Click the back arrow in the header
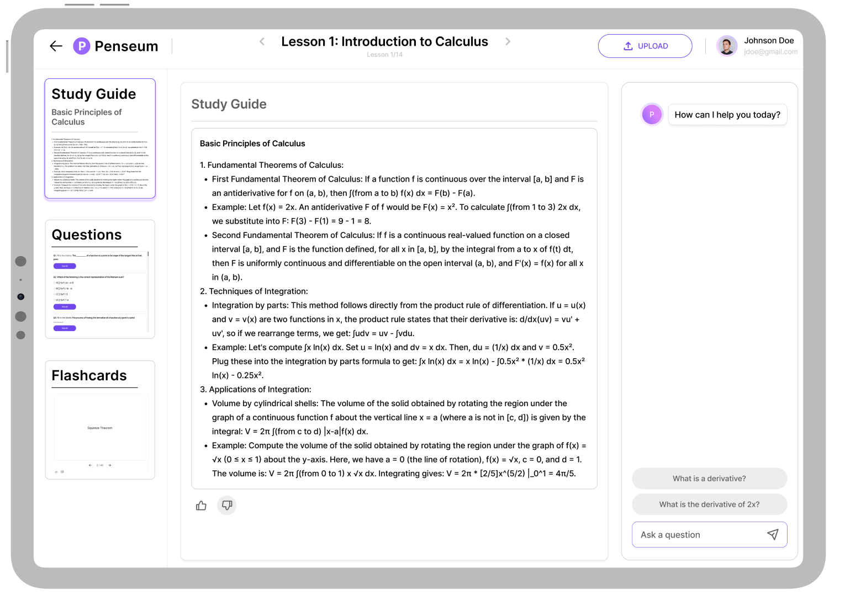This screenshot has height=616, width=845. pos(56,46)
